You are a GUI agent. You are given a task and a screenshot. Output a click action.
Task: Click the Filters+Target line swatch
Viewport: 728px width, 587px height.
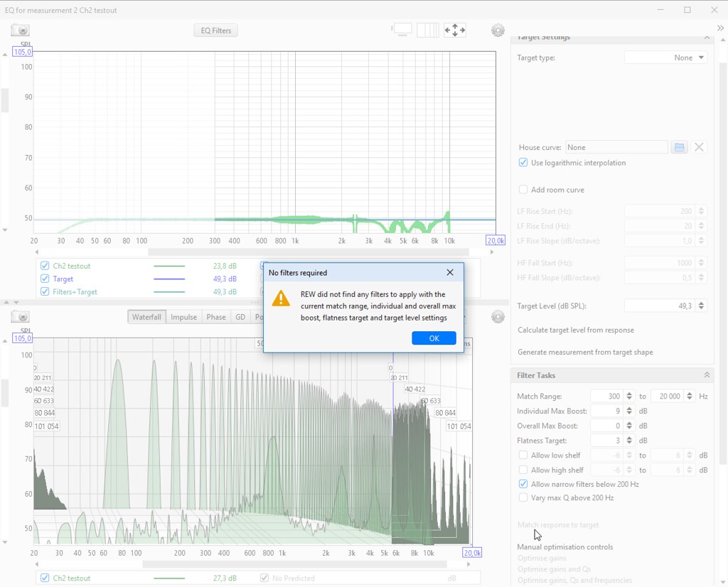[169, 292]
